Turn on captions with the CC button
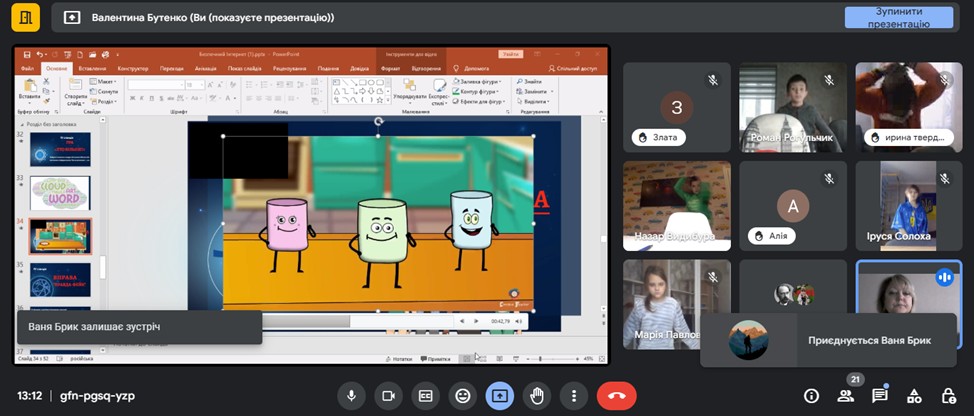 click(426, 396)
